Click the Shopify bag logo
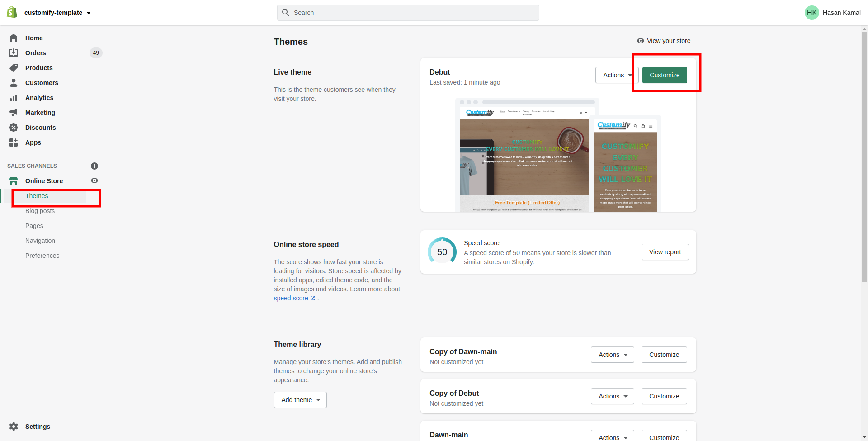Screen dimensions: 868x441 point(12,12)
